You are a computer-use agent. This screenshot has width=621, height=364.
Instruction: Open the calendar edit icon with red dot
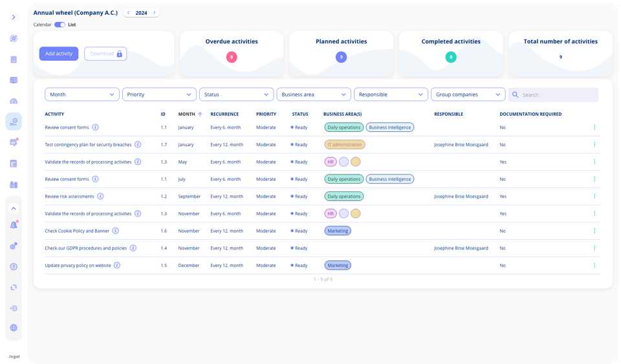(14, 142)
